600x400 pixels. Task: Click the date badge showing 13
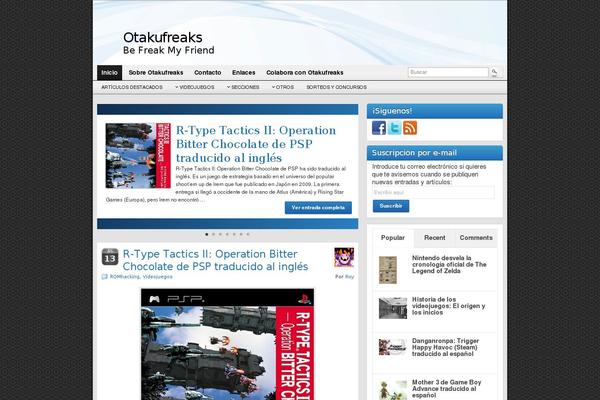click(x=110, y=257)
